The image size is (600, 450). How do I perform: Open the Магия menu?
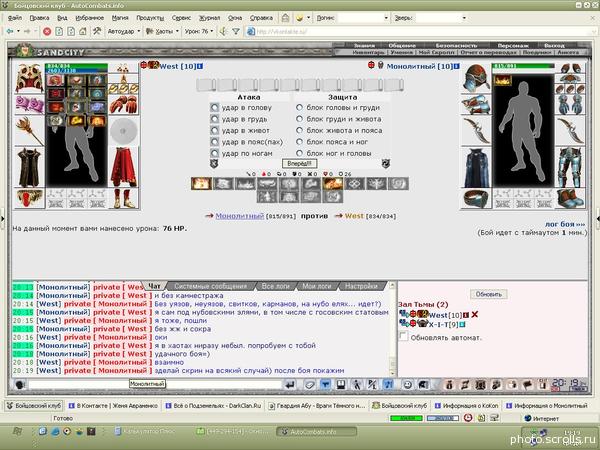[x=120, y=18]
